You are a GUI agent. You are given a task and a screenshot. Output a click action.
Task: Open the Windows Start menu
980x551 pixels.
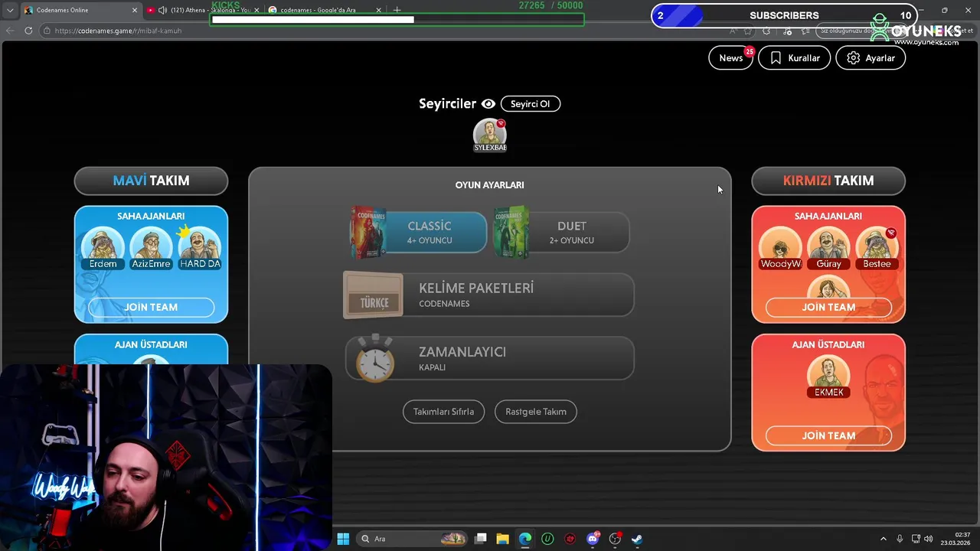pos(343,539)
